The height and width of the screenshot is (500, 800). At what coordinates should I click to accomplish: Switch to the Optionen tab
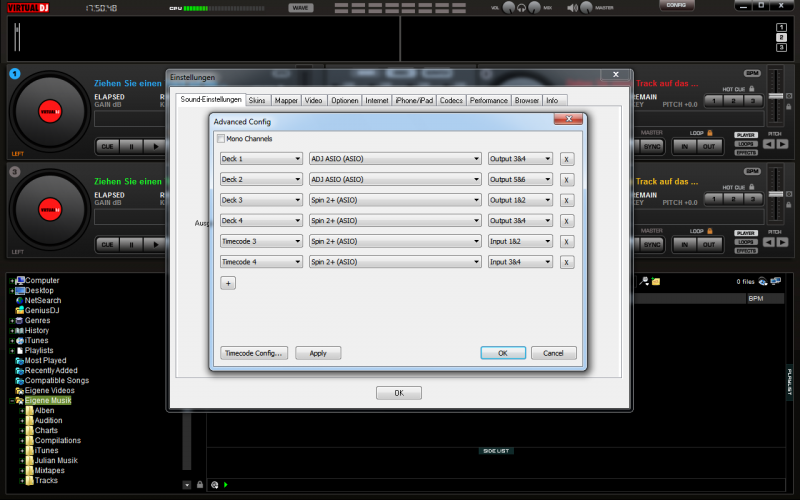(x=344, y=101)
